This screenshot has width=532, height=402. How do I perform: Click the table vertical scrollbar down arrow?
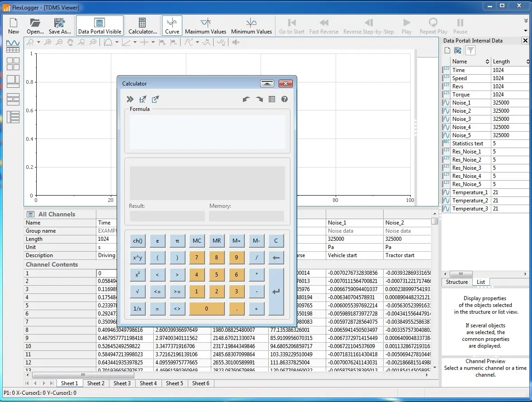435,368
